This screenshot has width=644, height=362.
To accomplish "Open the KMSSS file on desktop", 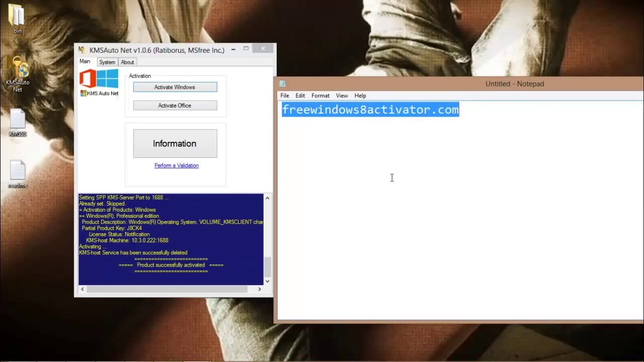I will (18, 123).
